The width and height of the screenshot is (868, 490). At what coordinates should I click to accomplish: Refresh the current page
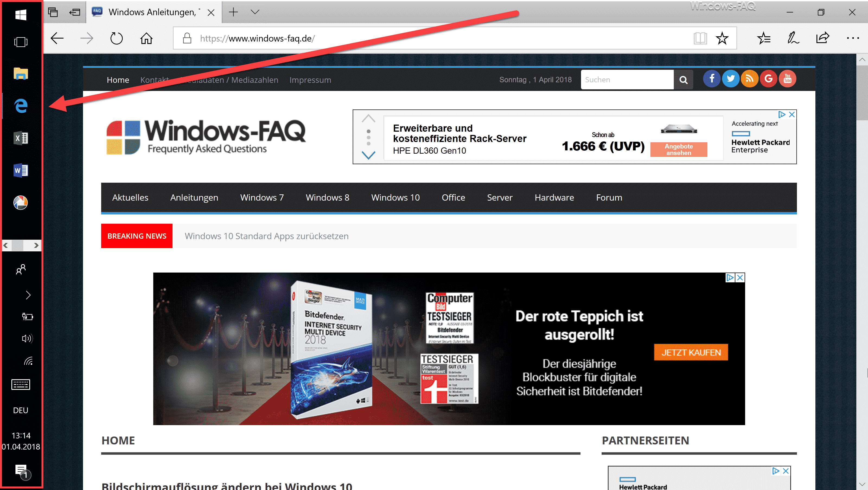tap(117, 39)
